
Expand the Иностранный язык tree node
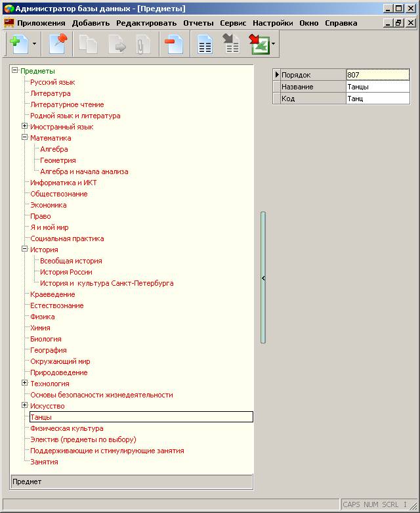(24, 126)
